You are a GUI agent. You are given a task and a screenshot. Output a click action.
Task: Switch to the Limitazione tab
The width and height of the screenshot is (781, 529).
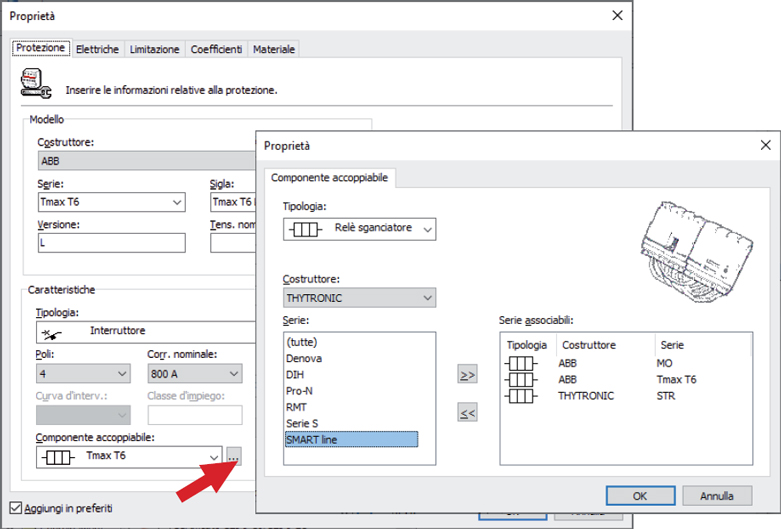pos(154,49)
